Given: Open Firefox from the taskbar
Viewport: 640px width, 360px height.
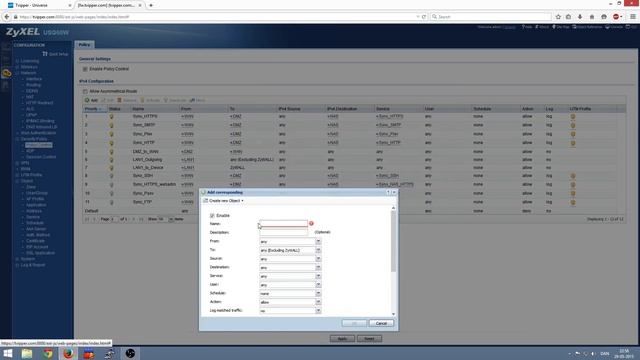Looking at the screenshot, I should [x=68, y=353].
